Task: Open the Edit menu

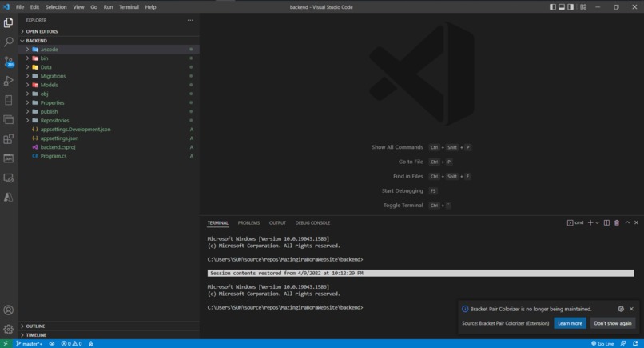Action: (x=34, y=7)
